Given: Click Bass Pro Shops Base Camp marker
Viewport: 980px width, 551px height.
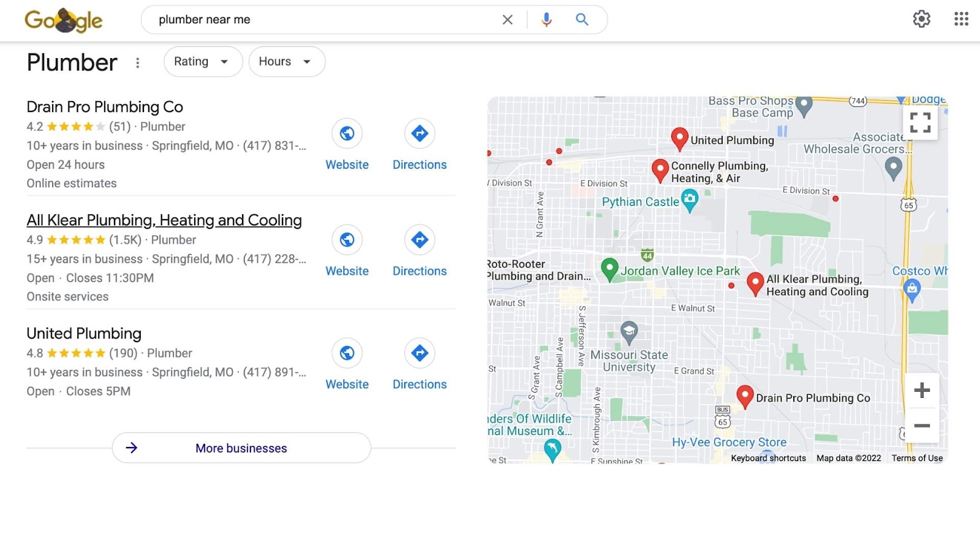Looking at the screenshot, I should (804, 107).
